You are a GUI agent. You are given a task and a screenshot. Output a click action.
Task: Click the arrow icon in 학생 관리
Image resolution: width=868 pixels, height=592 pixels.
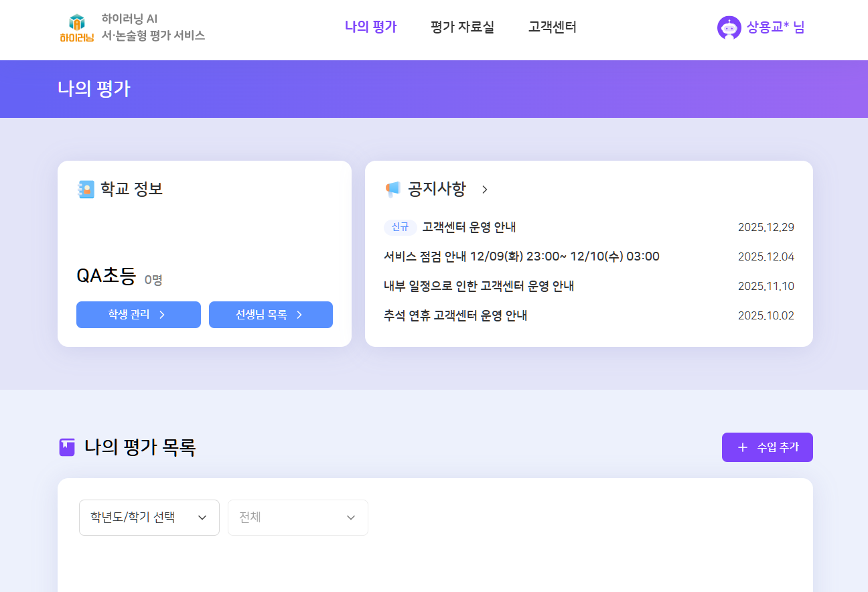pos(162,315)
